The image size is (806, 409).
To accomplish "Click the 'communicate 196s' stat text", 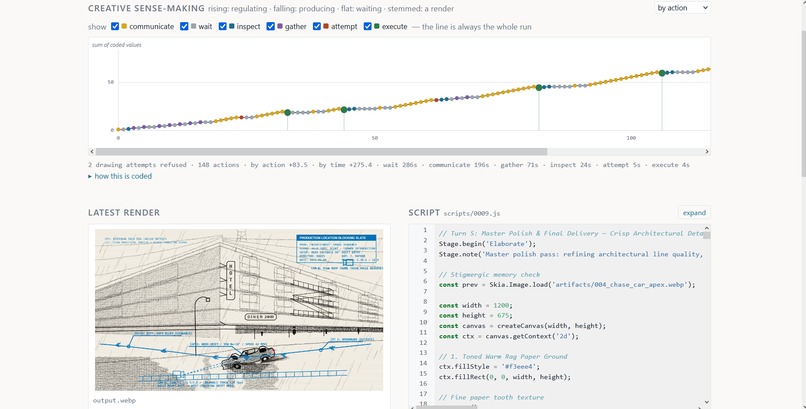I will (x=459, y=165).
